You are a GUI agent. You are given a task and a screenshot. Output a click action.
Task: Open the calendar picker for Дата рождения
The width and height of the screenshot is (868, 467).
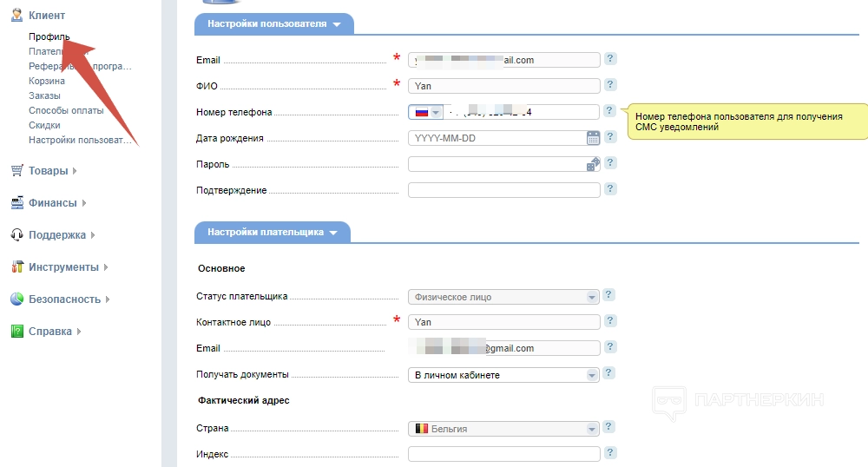tap(593, 138)
